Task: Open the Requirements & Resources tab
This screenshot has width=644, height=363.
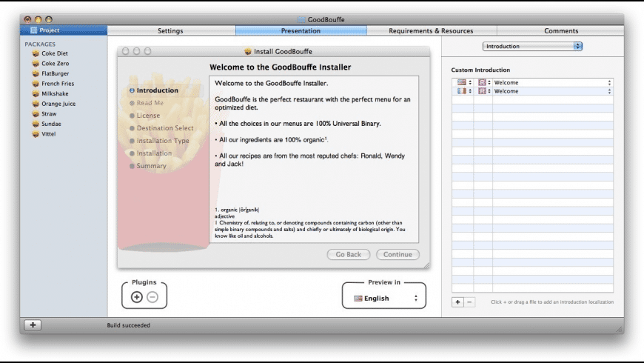Action: [x=432, y=31]
